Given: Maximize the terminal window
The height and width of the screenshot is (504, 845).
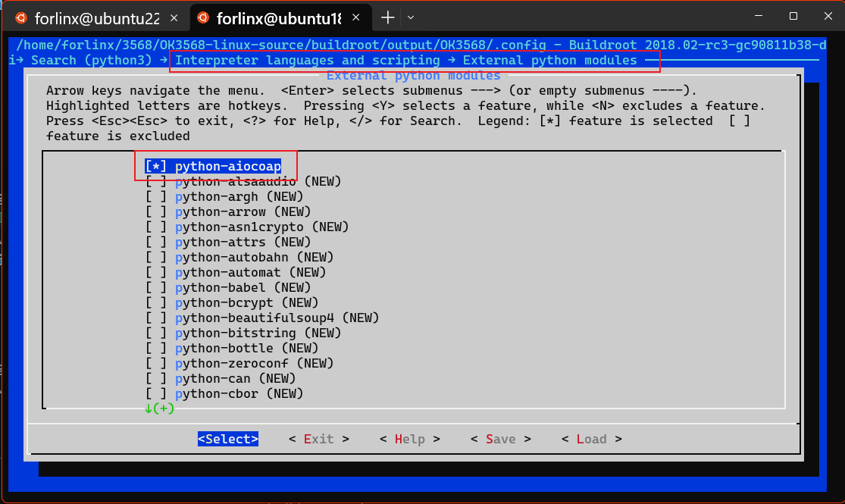Looking at the screenshot, I should (793, 16).
